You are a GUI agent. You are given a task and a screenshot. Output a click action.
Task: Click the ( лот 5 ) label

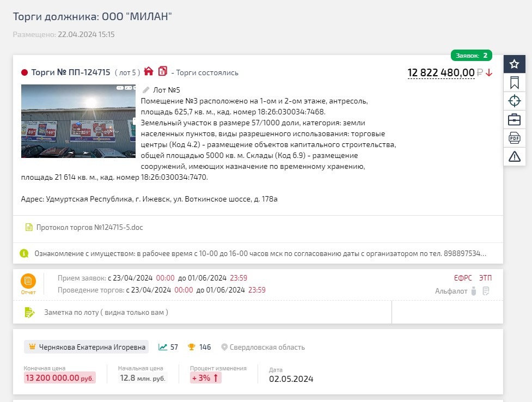coord(127,72)
